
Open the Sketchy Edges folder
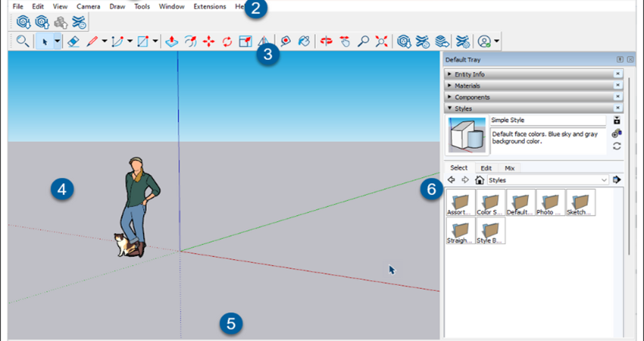coord(581,202)
